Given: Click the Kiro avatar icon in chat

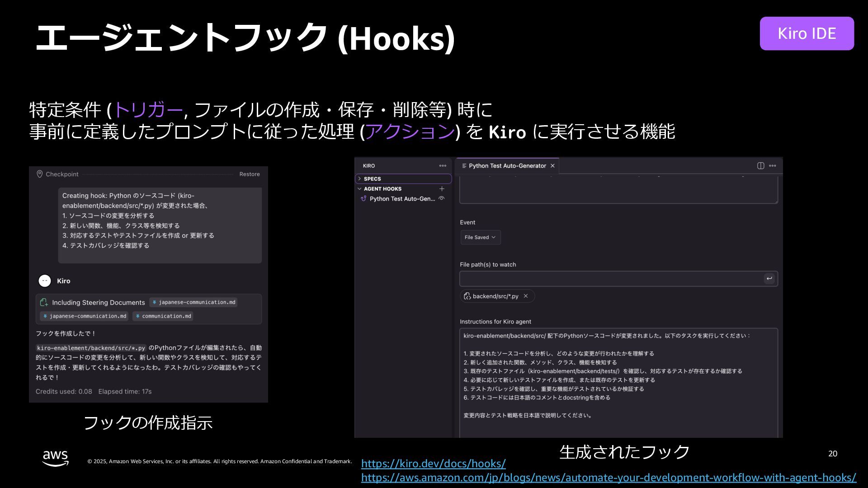Looking at the screenshot, I should point(44,281).
